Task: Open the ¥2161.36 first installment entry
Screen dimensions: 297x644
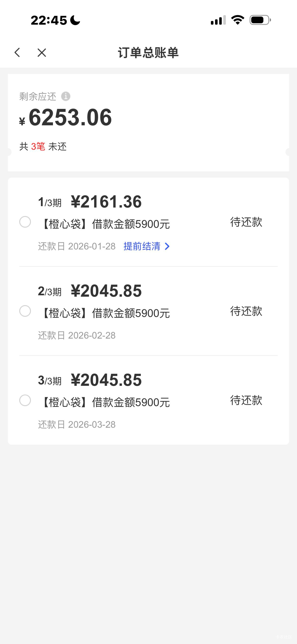Action: click(106, 202)
